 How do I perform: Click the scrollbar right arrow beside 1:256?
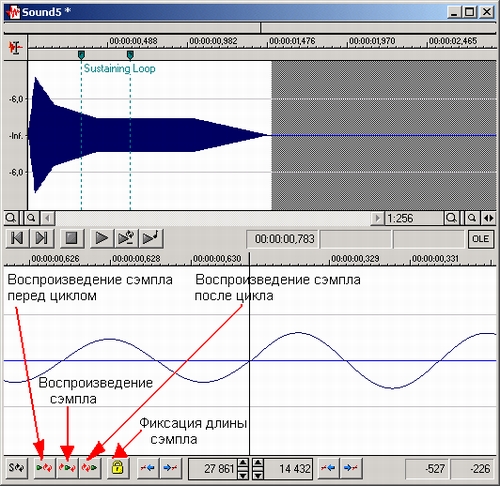tap(377, 218)
